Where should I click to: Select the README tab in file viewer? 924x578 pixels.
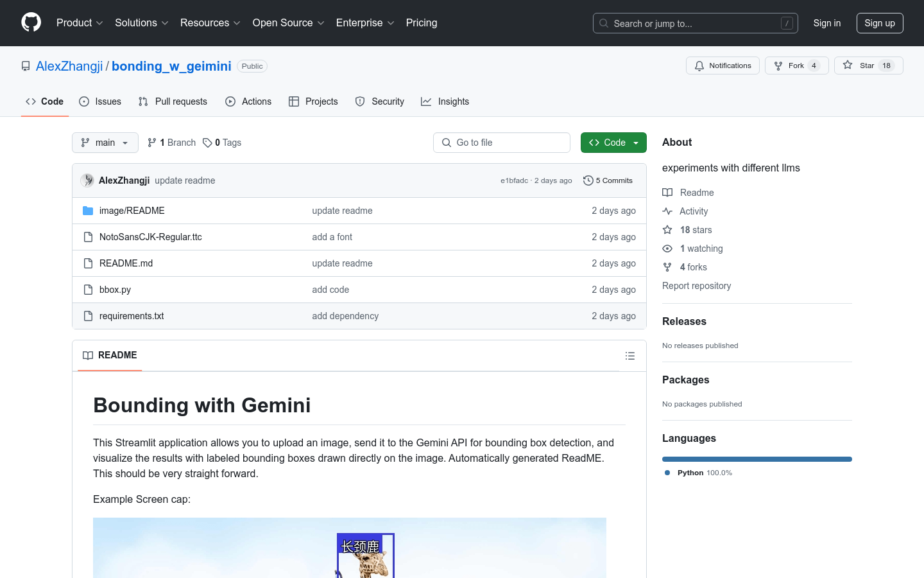pos(110,355)
